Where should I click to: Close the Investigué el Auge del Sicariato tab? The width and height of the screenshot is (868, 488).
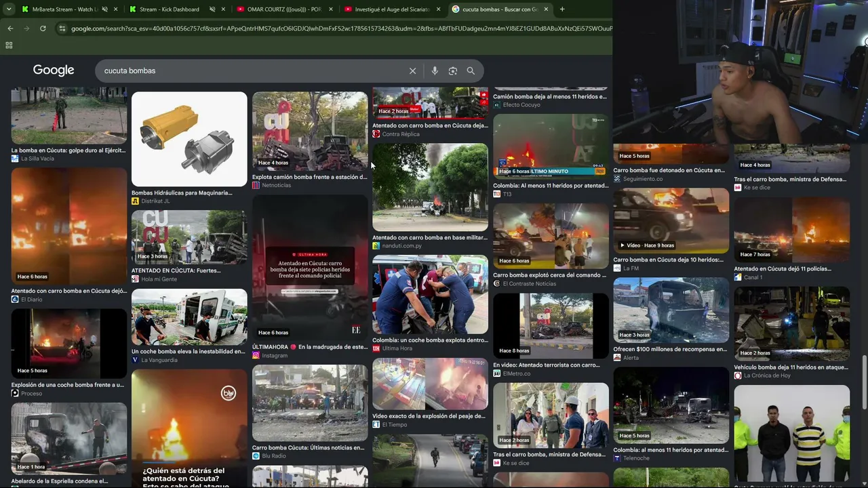[438, 9]
